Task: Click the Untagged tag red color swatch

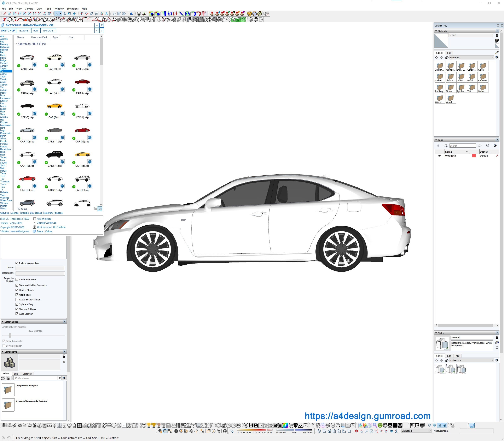Action: (x=474, y=156)
